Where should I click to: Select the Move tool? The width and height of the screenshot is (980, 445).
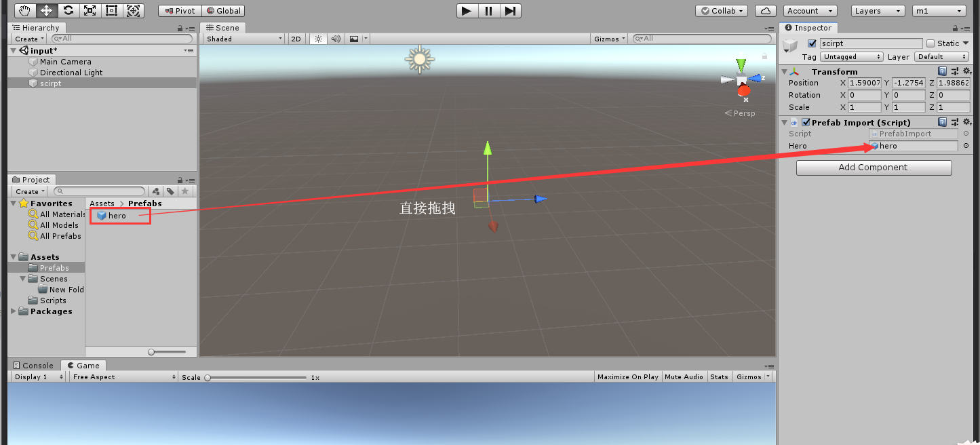tap(46, 10)
